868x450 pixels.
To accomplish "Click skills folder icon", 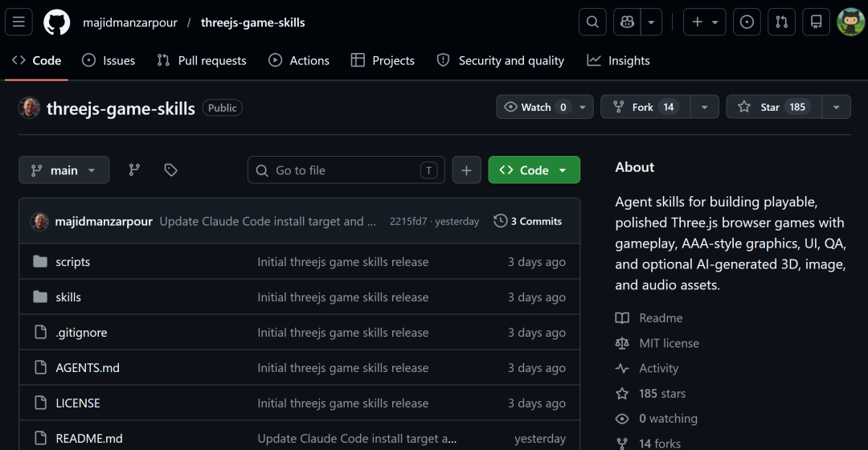I will [40, 297].
